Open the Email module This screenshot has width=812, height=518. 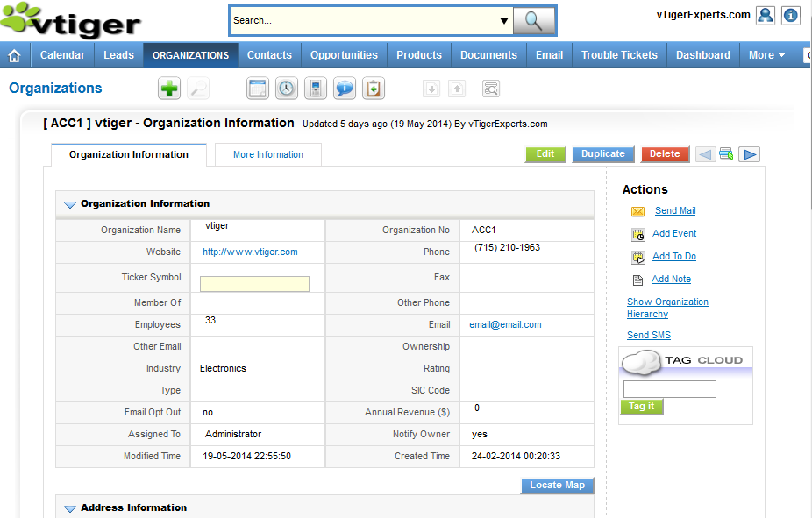pyautogui.click(x=550, y=55)
